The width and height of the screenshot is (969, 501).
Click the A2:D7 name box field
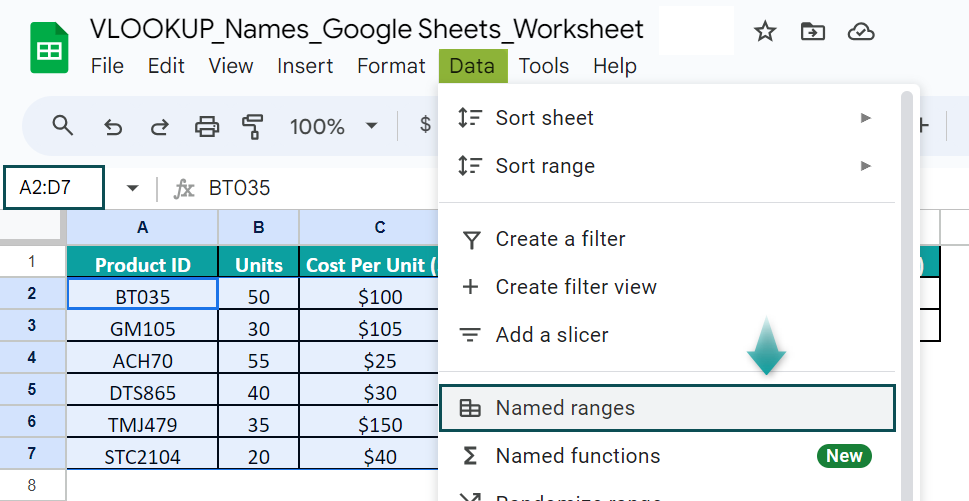[54, 187]
